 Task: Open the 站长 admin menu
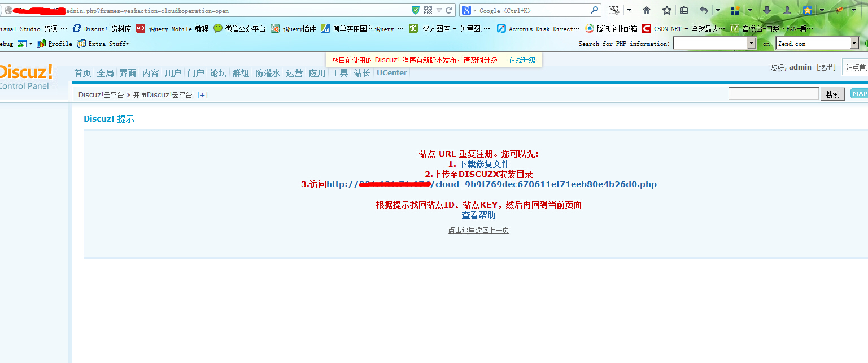coord(362,73)
